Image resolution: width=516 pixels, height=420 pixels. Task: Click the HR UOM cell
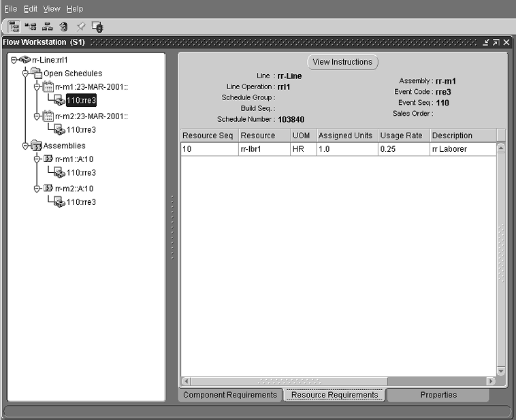(x=304, y=149)
